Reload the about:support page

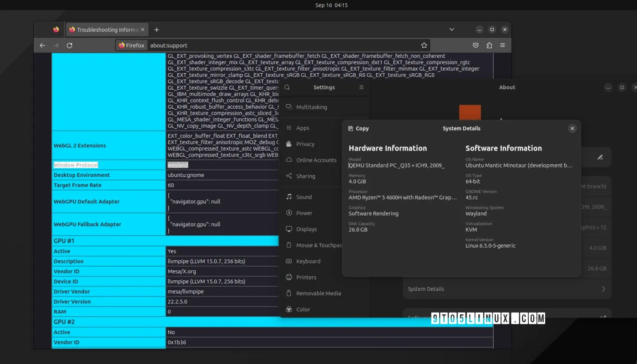(x=69, y=45)
